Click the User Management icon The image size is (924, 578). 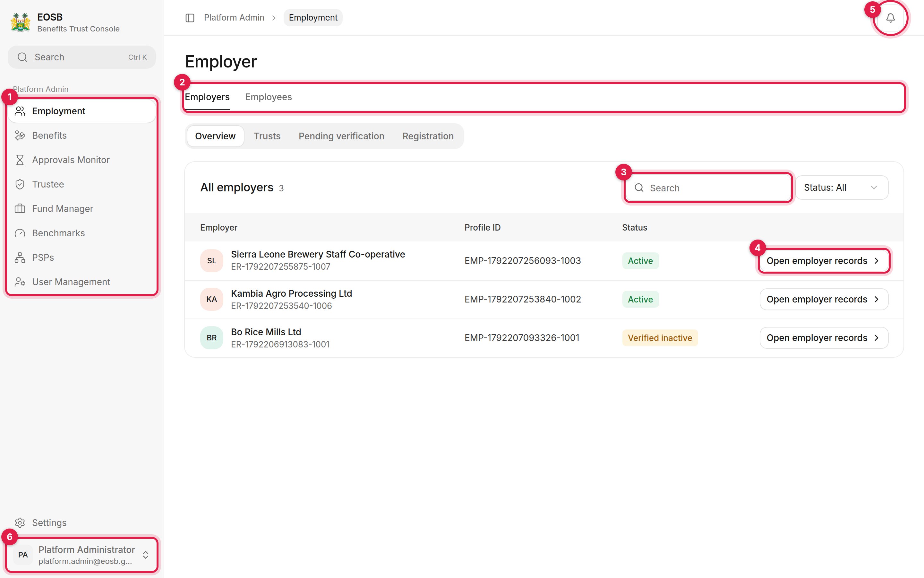(x=20, y=282)
